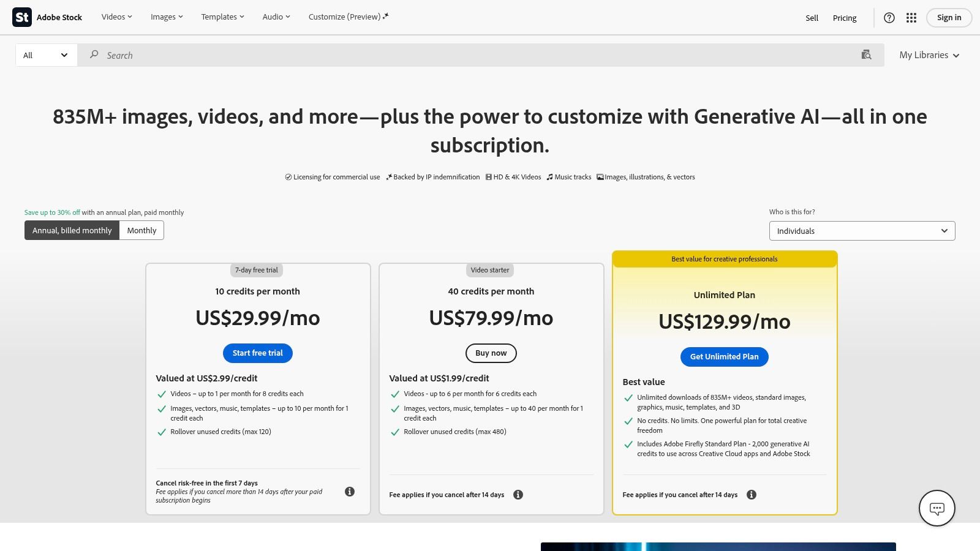Click the search magnifier icon
This screenshot has width=980, height=551.
click(94, 54)
